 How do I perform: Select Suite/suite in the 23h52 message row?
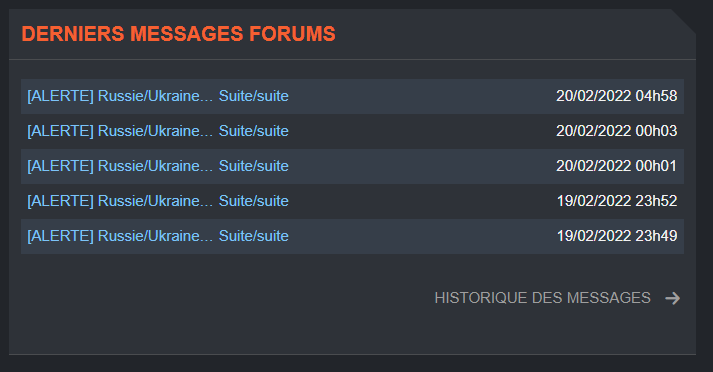coord(254,201)
